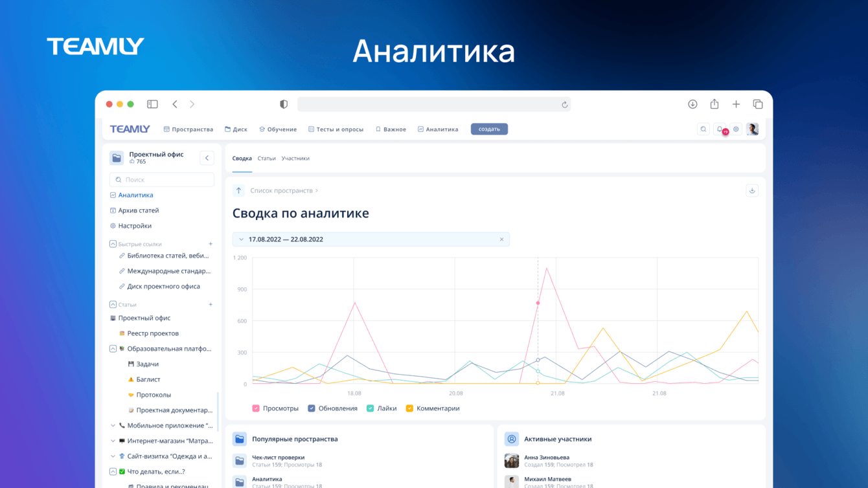The height and width of the screenshot is (488, 868).
Task: Click the создать button
Action: [x=489, y=129]
